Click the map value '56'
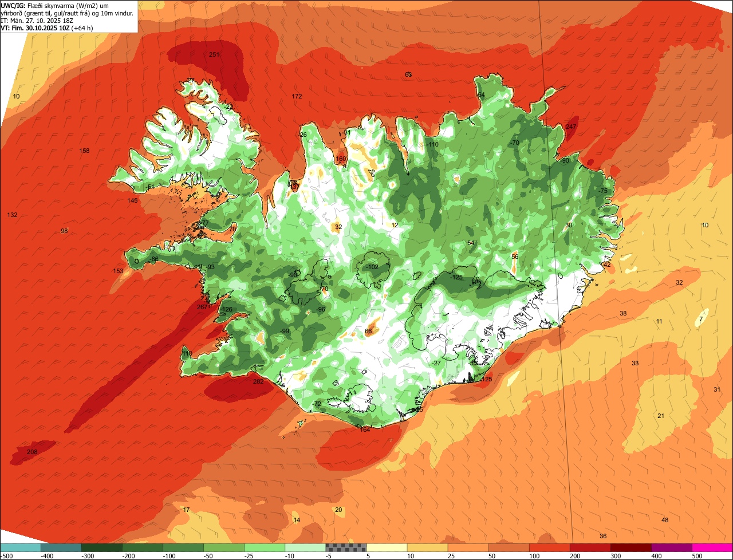 515,257
